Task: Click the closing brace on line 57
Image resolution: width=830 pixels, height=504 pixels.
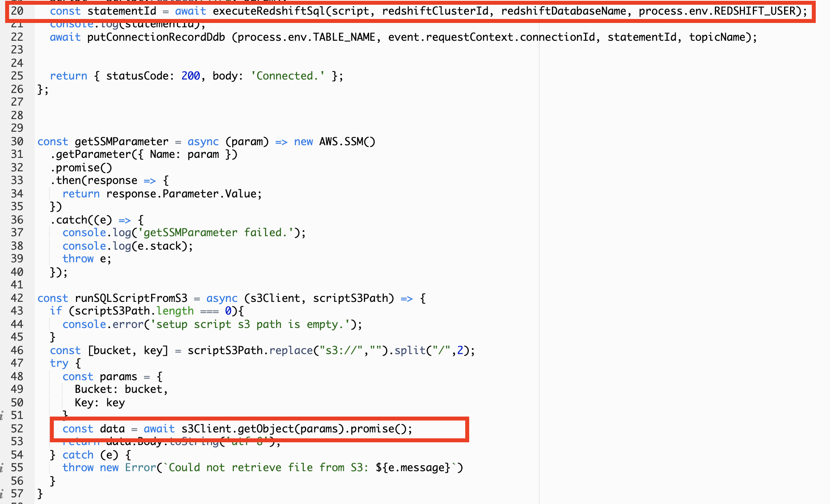Action: click(x=40, y=493)
